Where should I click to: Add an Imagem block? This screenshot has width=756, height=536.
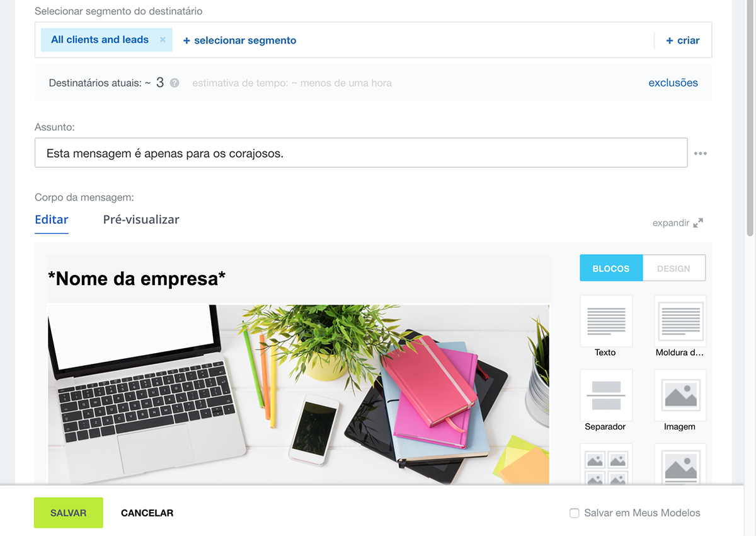tap(680, 395)
